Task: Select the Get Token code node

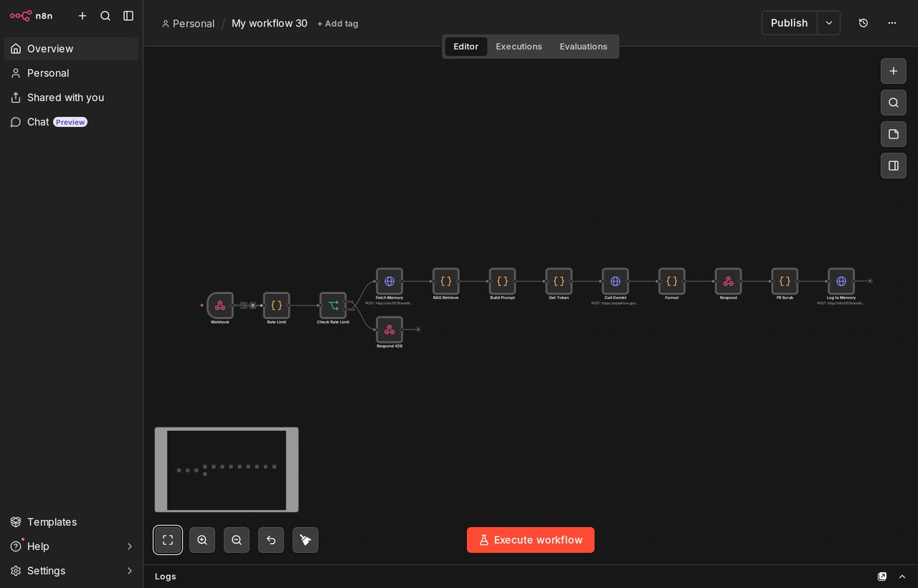Action: point(559,281)
